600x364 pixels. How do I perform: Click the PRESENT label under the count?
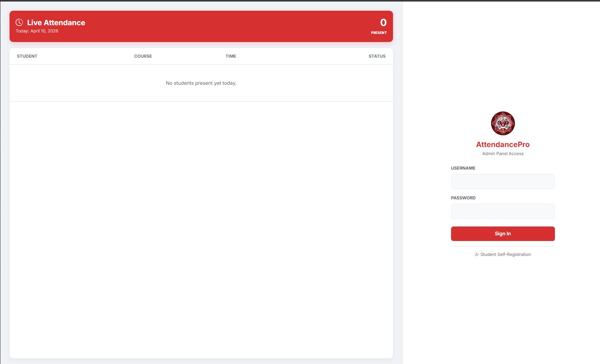379,33
